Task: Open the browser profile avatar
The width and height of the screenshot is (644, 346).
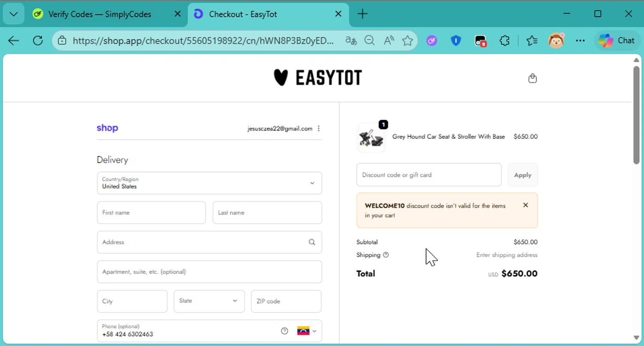Action: (x=556, y=41)
